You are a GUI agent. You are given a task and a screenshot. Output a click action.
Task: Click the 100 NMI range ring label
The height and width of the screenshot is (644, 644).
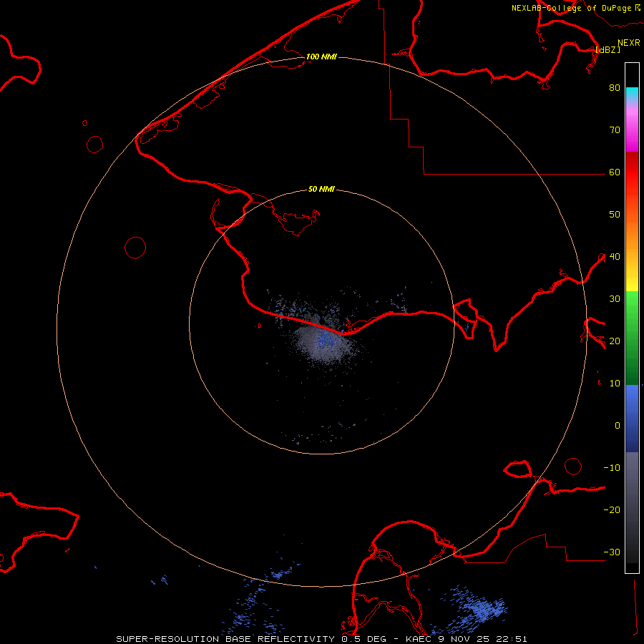click(321, 57)
